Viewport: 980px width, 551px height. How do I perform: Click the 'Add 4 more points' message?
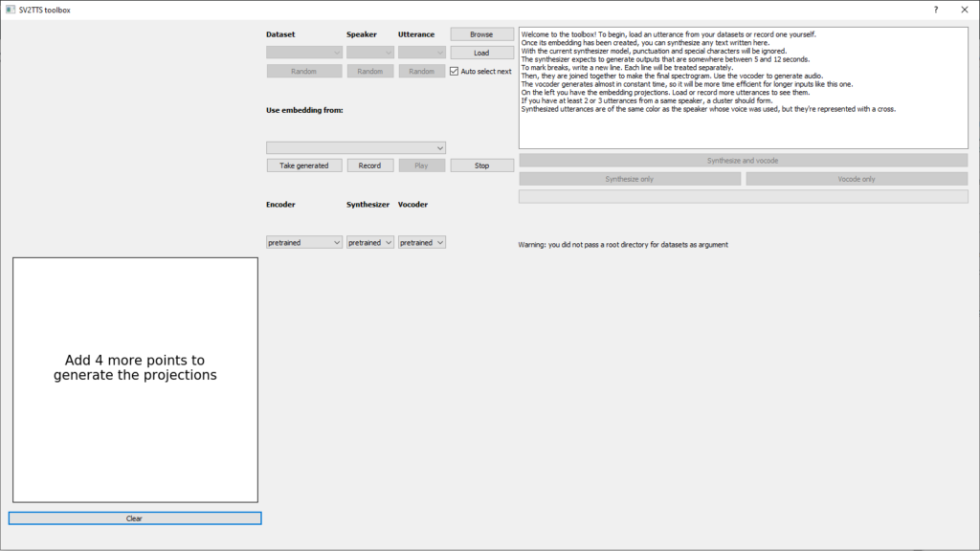tap(135, 368)
